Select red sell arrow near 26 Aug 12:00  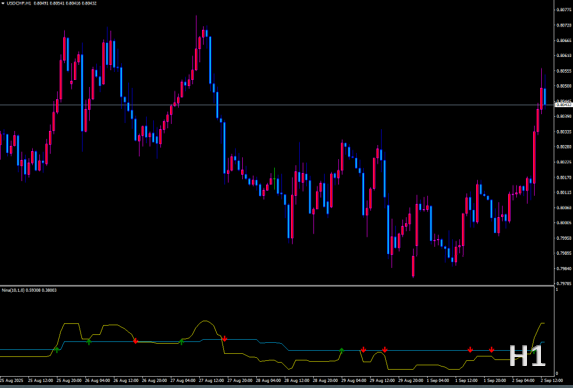tap(135, 341)
